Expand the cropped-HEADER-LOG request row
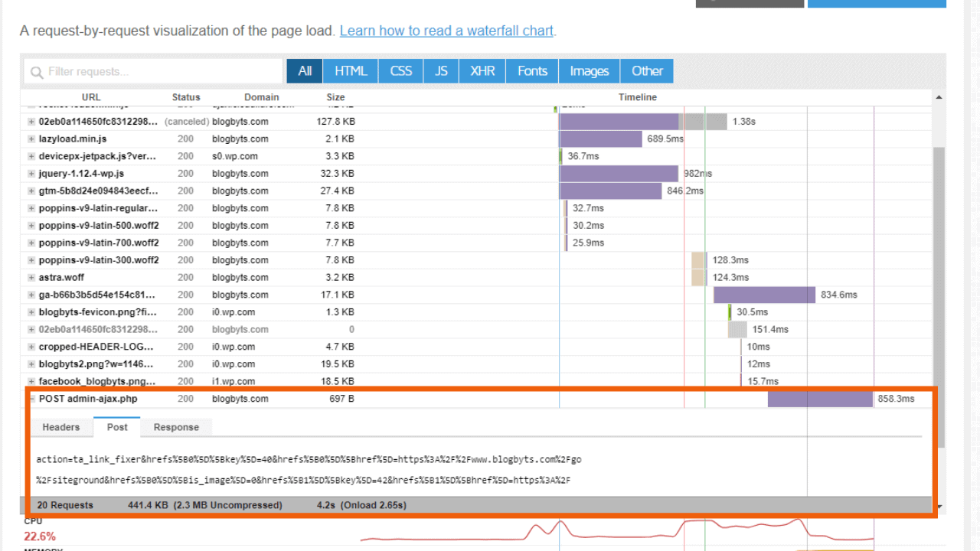The height and width of the screenshot is (551, 980). (x=31, y=347)
